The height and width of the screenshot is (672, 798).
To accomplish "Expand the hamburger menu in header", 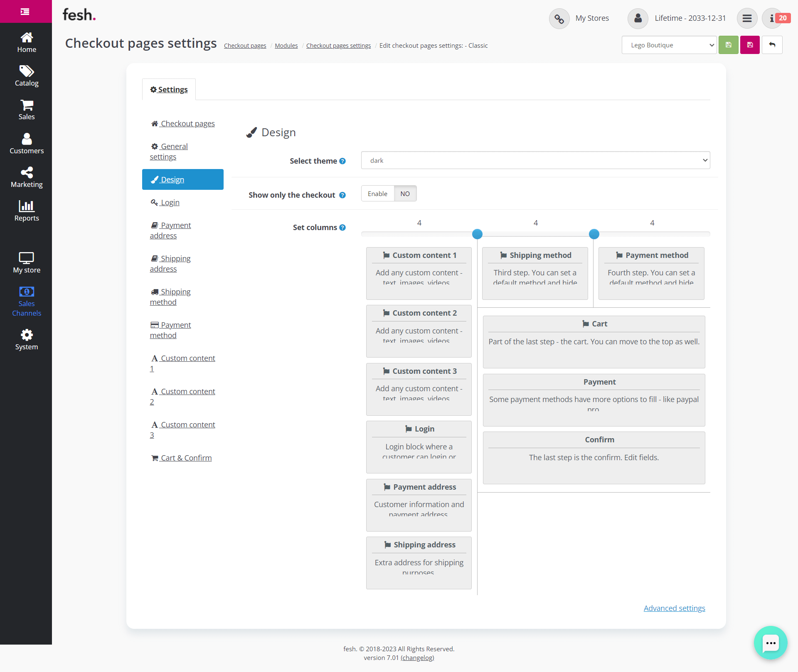I will [x=747, y=18].
